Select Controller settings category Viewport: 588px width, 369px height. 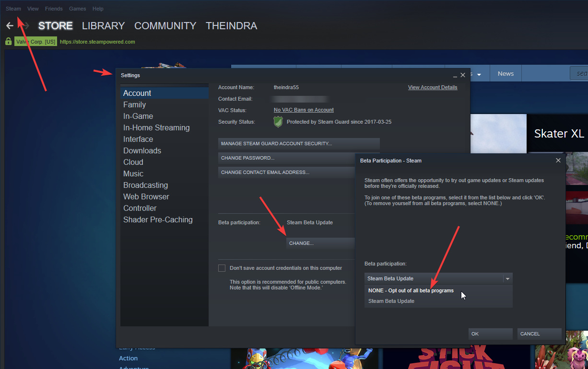coord(165,208)
